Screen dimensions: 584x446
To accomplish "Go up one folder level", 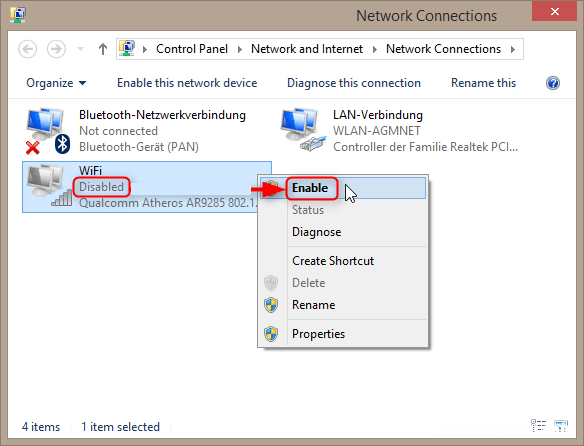I will point(103,49).
